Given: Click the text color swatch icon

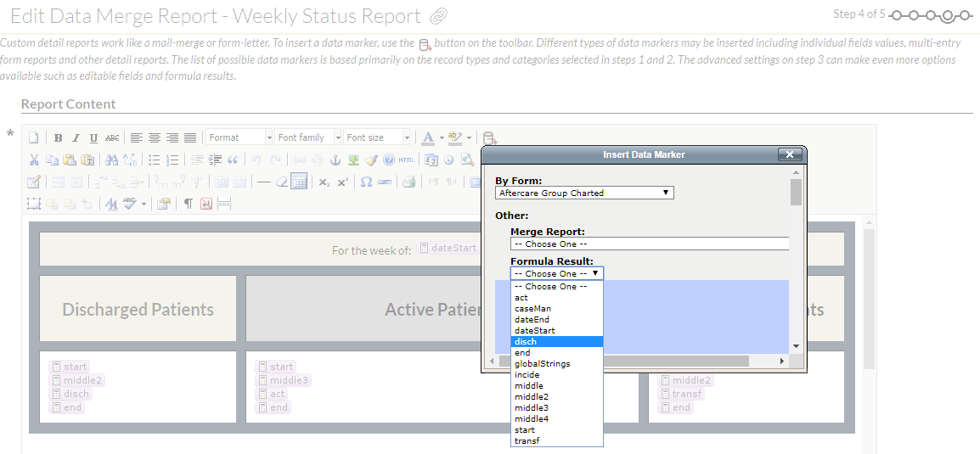Looking at the screenshot, I should pyautogui.click(x=428, y=137).
